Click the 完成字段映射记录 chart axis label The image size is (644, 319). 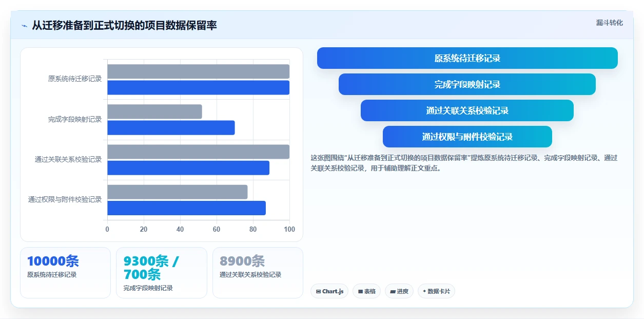(x=75, y=119)
